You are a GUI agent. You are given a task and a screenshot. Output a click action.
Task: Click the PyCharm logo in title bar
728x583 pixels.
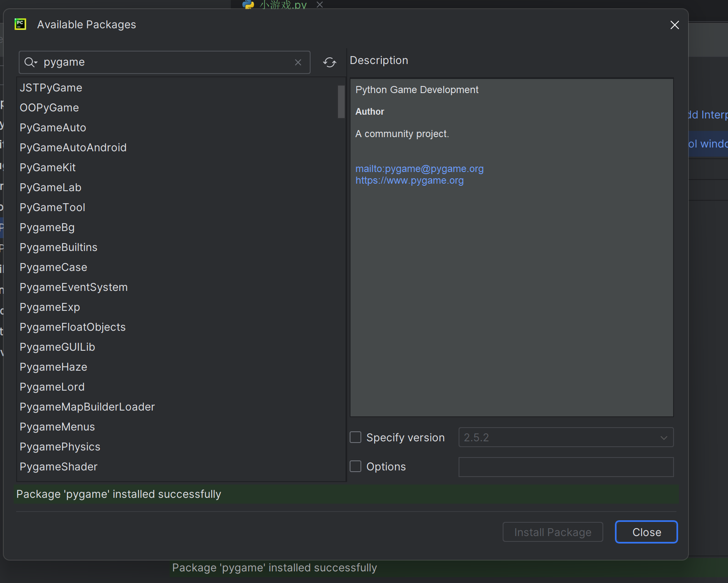pyautogui.click(x=20, y=24)
